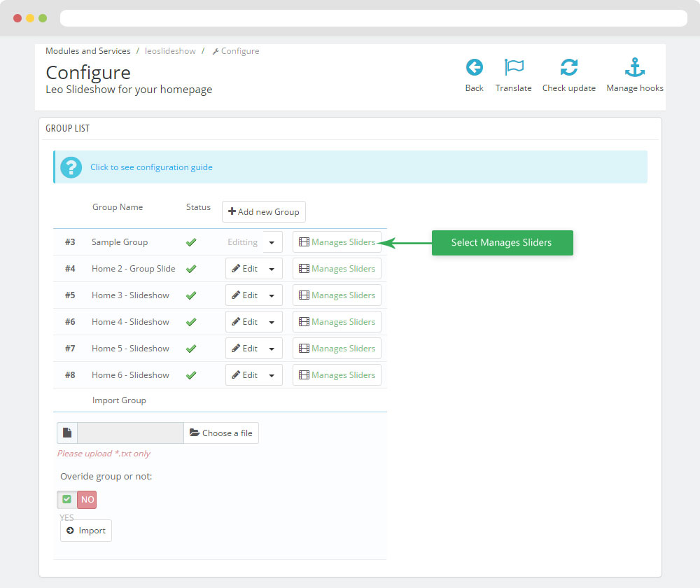Click the green maximize window dot
Image resolution: width=700 pixels, height=588 pixels.
(x=43, y=18)
